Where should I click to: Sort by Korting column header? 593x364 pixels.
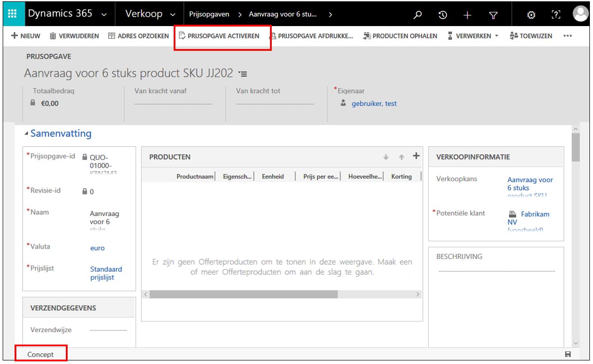click(402, 177)
